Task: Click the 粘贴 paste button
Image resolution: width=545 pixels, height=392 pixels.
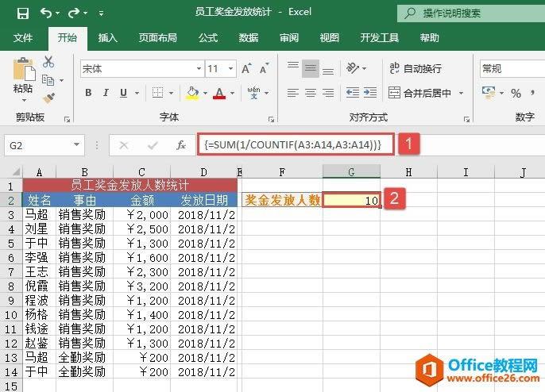Action: click(23, 77)
